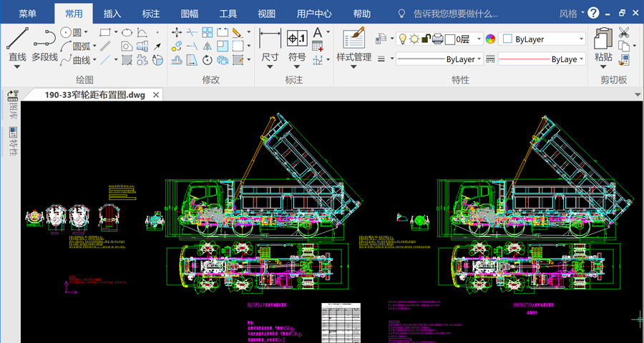Expand the 粘贴 paste options arrow
The image size is (644, 343).
point(603,67)
